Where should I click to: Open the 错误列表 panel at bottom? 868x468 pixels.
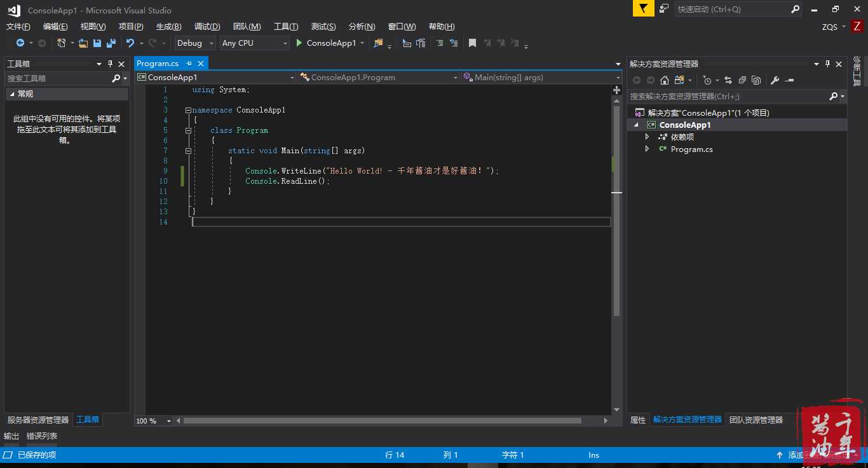(x=42, y=436)
